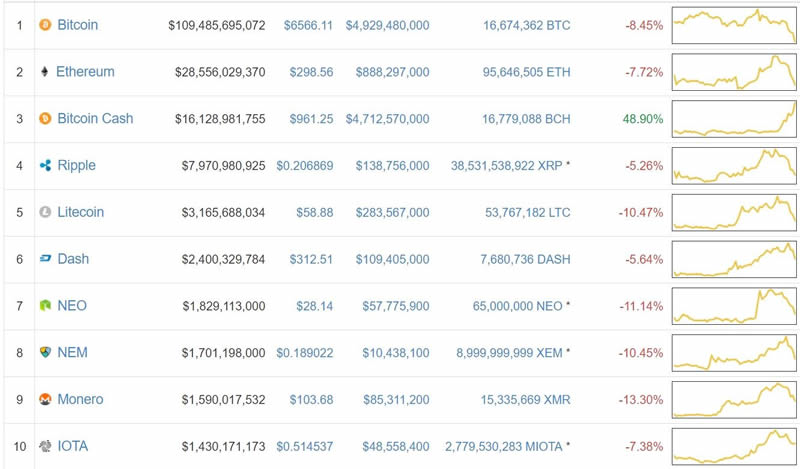Open the Ethereum name link
The height and width of the screenshot is (469, 800).
click(x=85, y=72)
